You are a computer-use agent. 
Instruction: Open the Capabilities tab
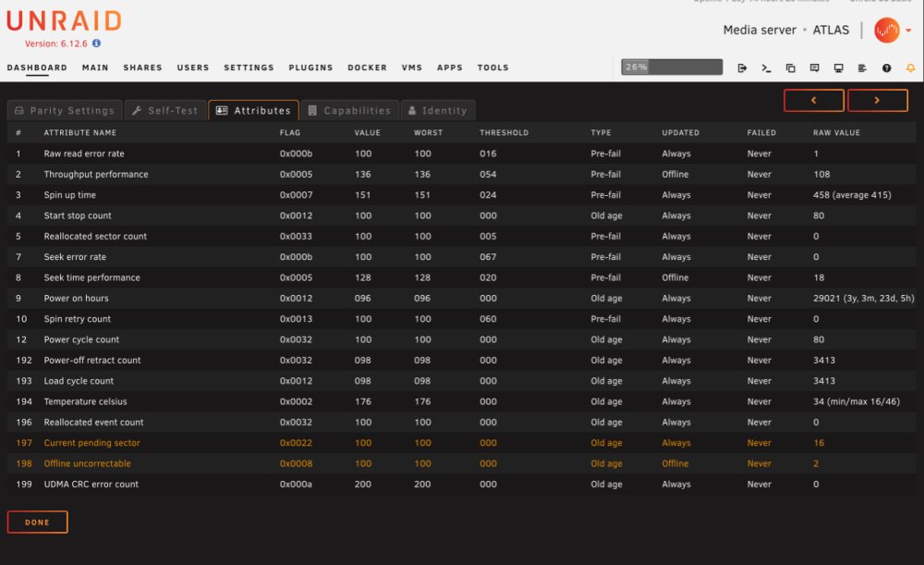tap(350, 110)
